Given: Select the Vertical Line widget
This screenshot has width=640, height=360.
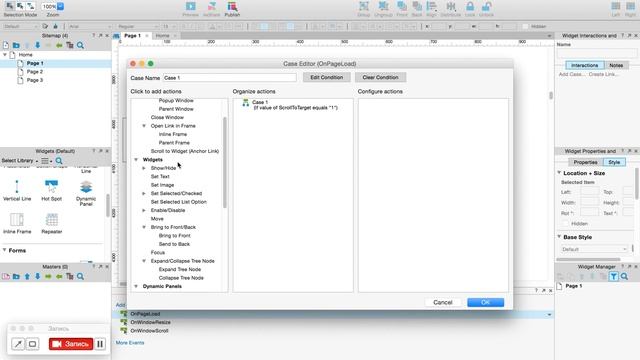Looking at the screenshot, I should click(17, 191).
